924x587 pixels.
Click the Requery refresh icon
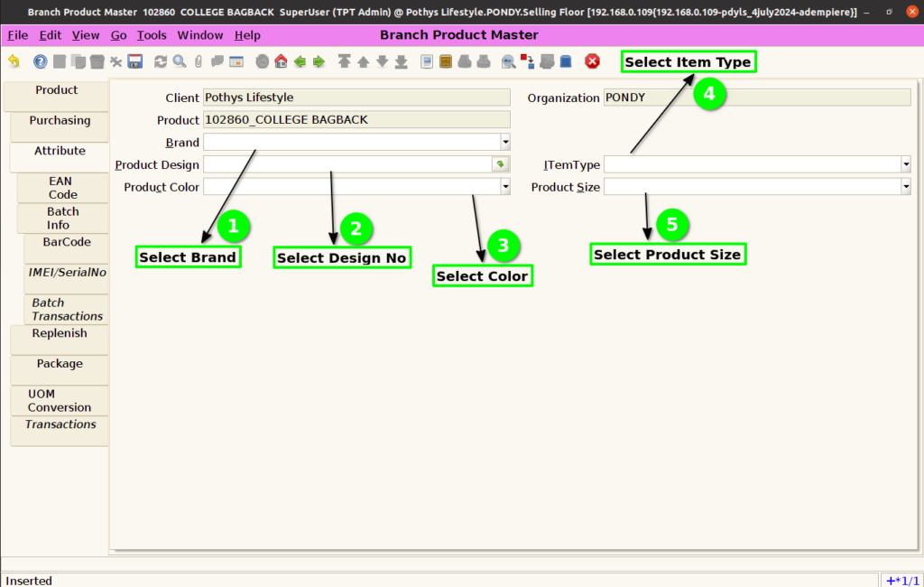pyautogui.click(x=161, y=61)
